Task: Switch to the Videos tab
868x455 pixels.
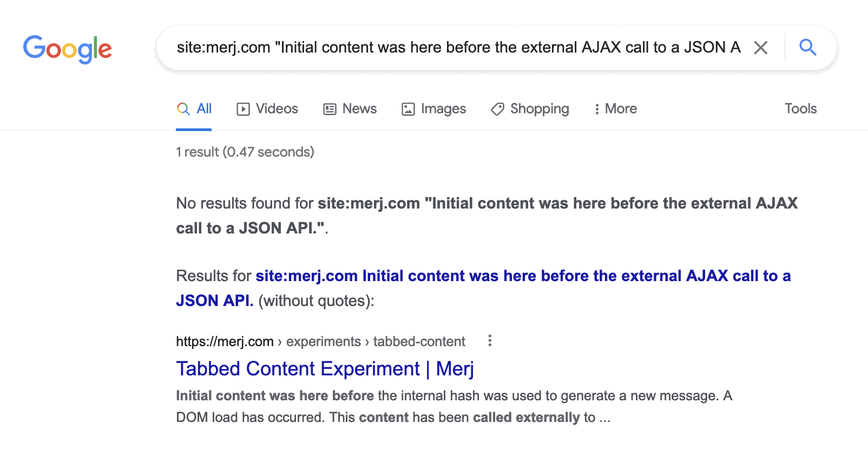Action: click(x=277, y=109)
